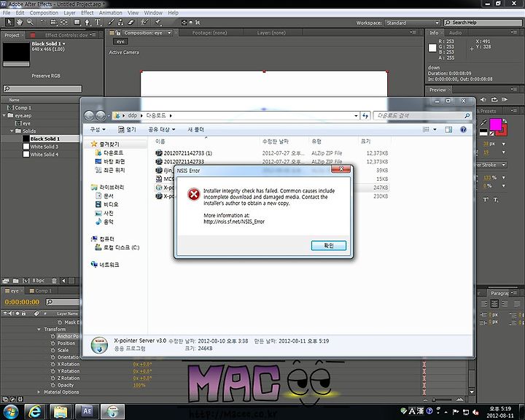Viewport: 525px width, 420px height.
Task: Toggle the Position property stopwatch
Action: point(53,343)
